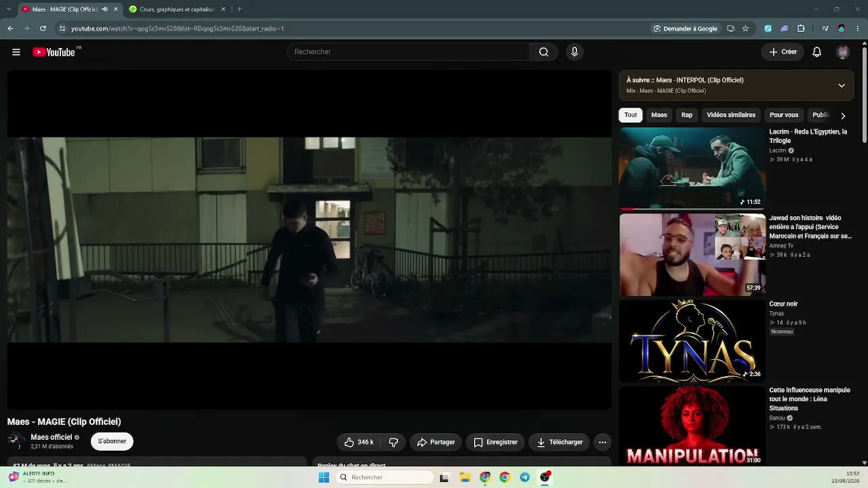
Task: Click Demander à Google button
Action: [x=685, y=28]
